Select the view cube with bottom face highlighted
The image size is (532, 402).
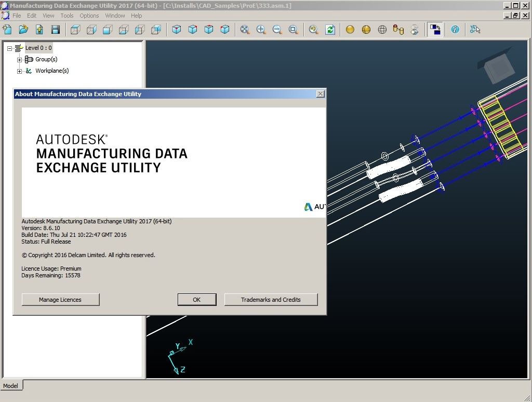point(124,30)
